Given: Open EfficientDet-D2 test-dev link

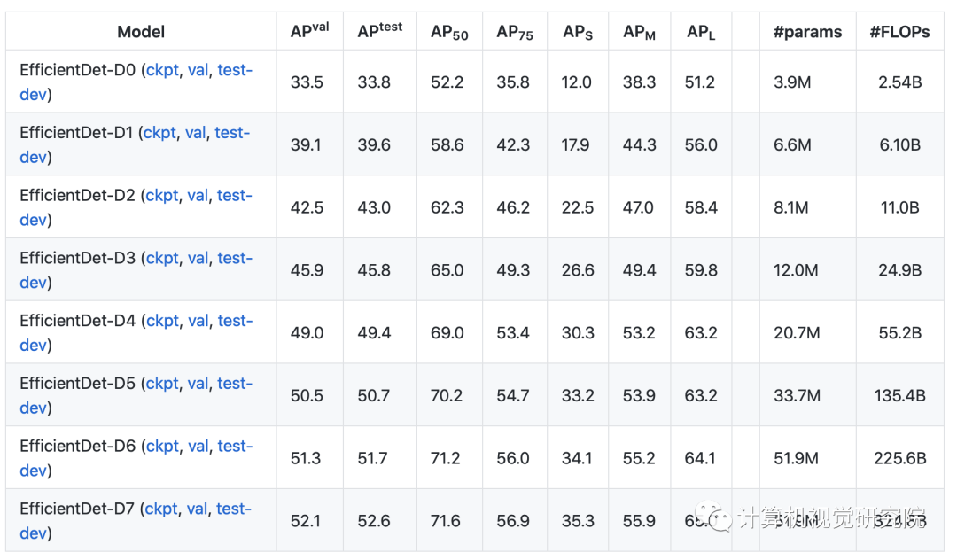Looking at the screenshot, I should (x=235, y=196).
